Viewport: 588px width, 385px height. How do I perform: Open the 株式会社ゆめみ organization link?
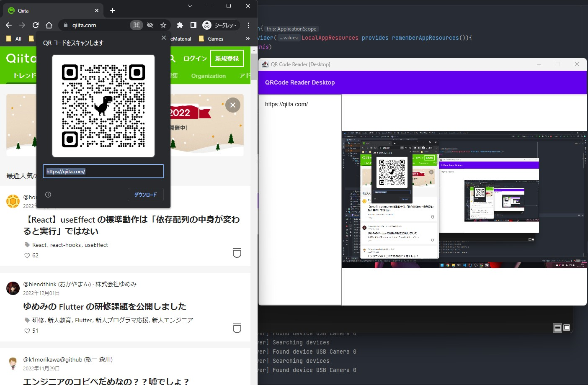pyautogui.click(x=116, y=284)
